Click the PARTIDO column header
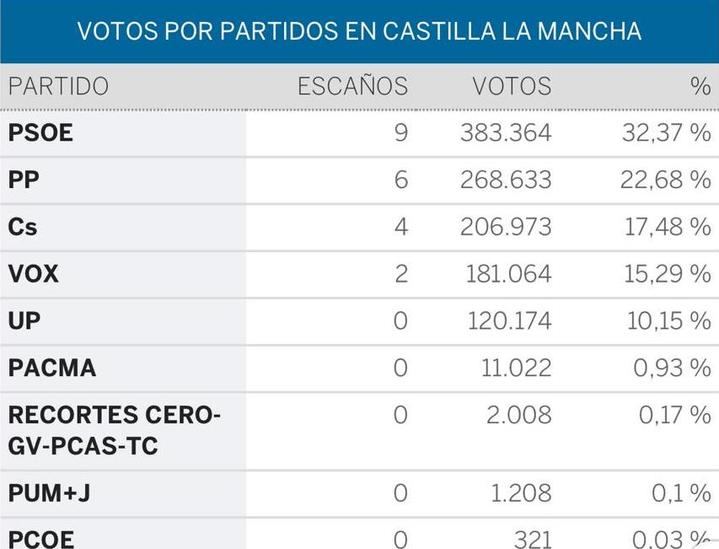 click(58, 86)
